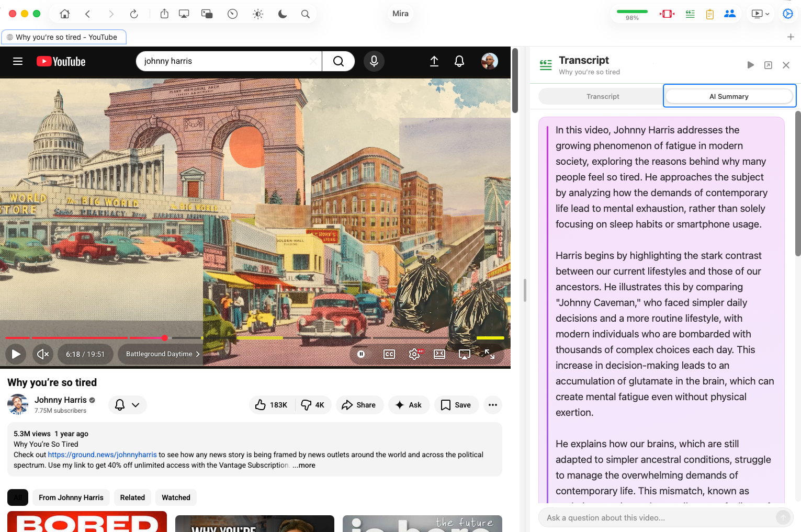Screen dimensions: 801x532
Task: Toggle theater mode
Action: point(439,354)
